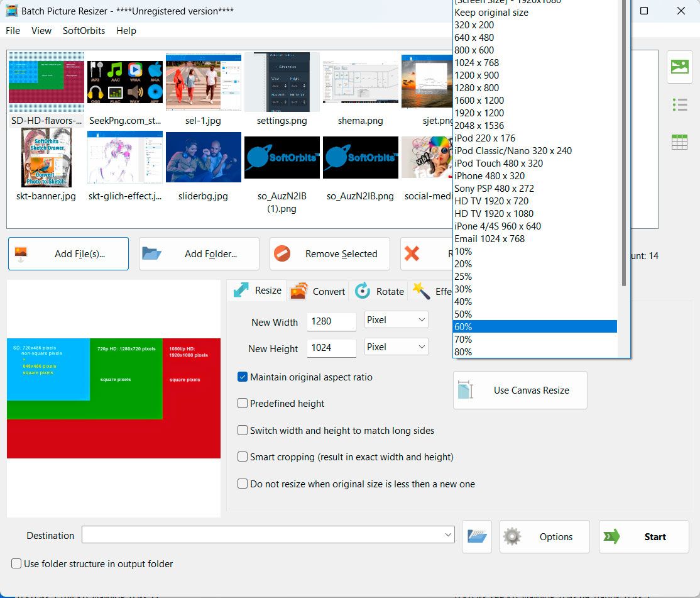This screenshot has width=700, height=598.
Task: Select the Rotate tool with the circular arrow
Action: (380, 291)
